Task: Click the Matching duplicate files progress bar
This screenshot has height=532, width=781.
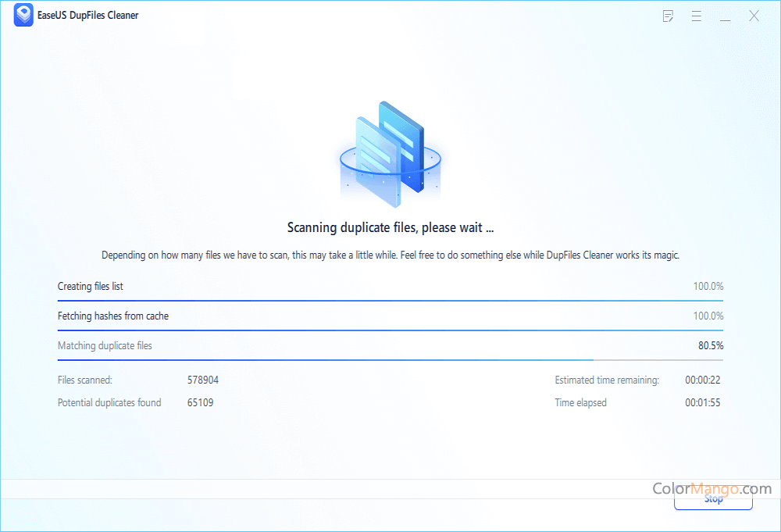Action: (x=390, y=360)
